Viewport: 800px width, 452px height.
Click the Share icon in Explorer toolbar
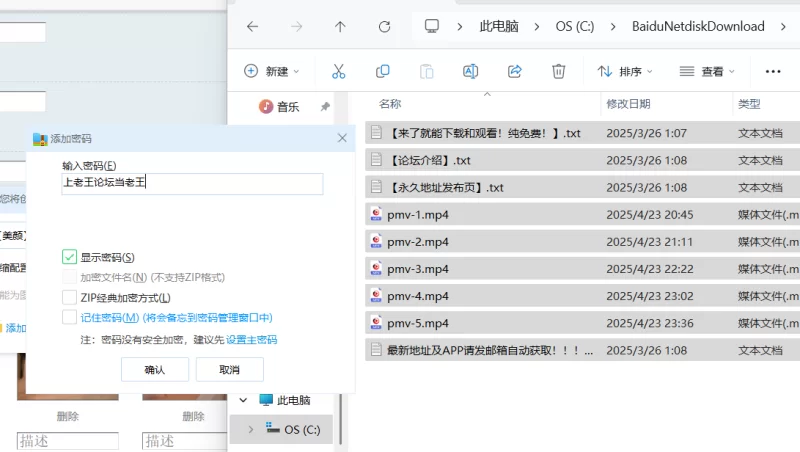point(515,71)
